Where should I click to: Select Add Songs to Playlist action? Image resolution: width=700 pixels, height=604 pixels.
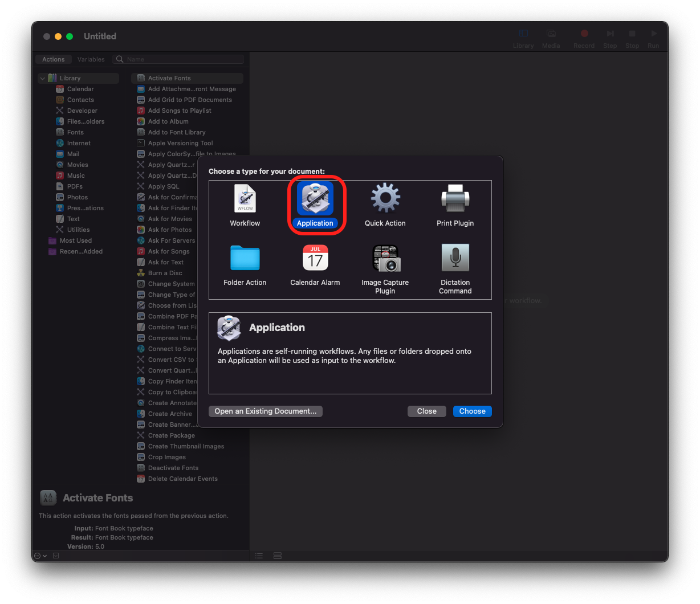coord(187,111)
